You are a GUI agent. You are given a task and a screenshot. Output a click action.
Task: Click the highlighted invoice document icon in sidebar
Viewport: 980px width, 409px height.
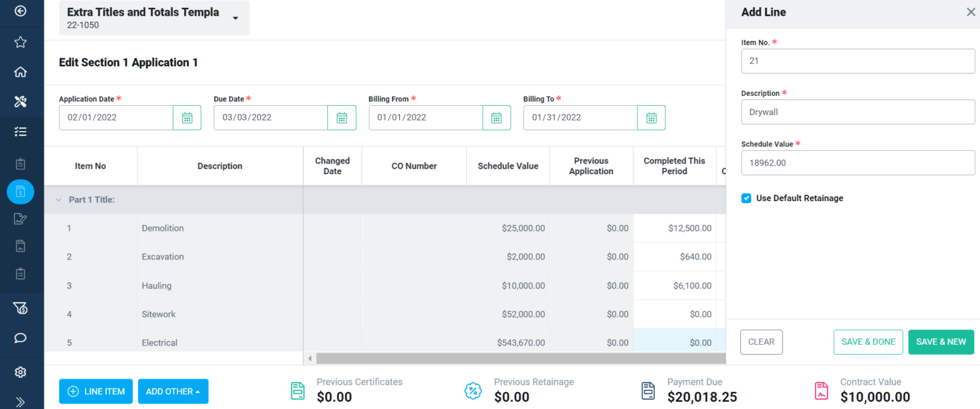20,191
